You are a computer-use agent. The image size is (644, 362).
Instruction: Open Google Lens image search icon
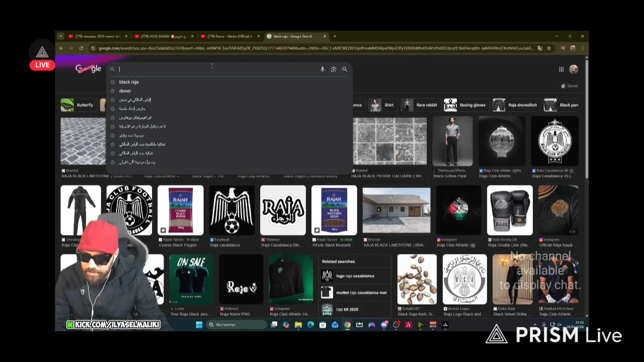point(334,69)
